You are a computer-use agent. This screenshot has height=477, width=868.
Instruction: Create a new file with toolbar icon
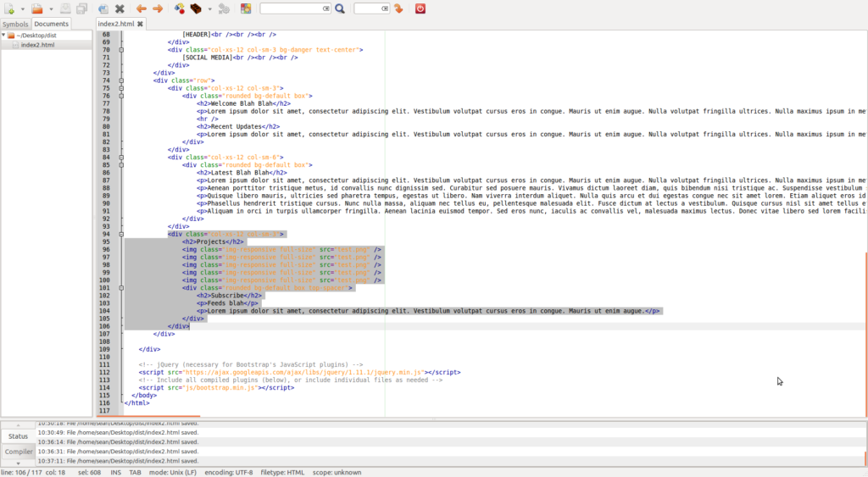(9, 8)
